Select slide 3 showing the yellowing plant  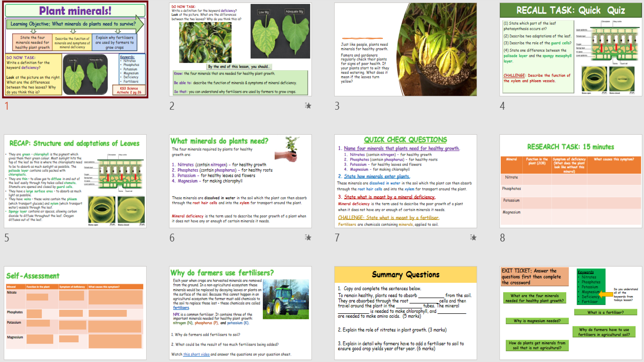405,49
